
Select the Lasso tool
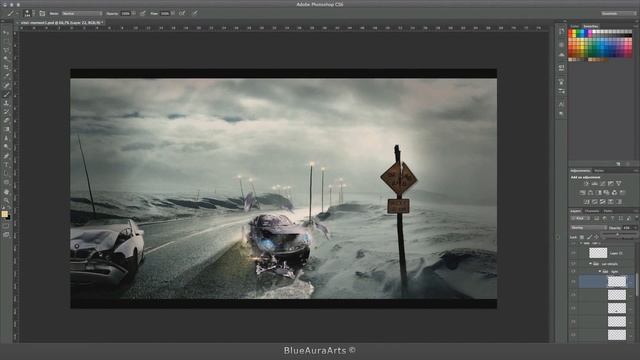(x=6, y=50)
